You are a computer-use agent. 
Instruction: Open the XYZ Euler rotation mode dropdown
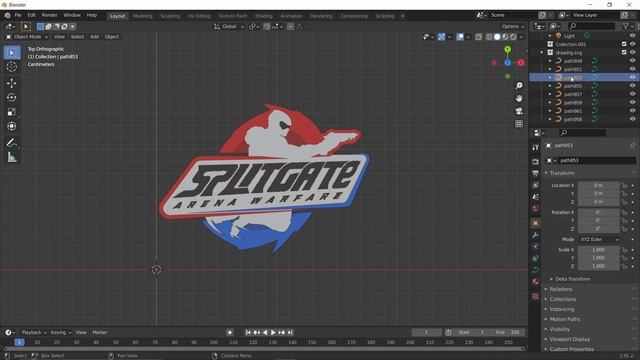click(598, 240)
